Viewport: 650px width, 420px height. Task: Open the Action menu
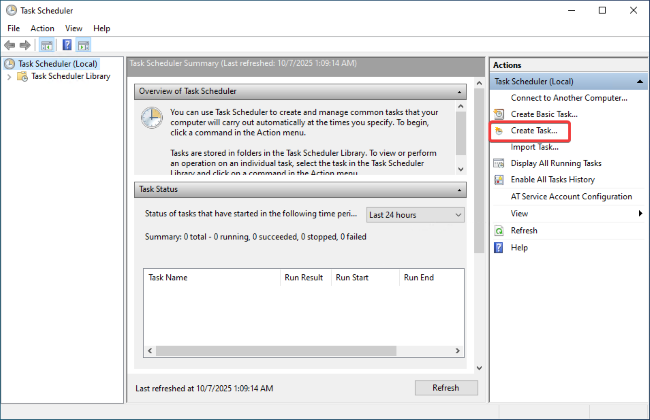coord(42,28)
